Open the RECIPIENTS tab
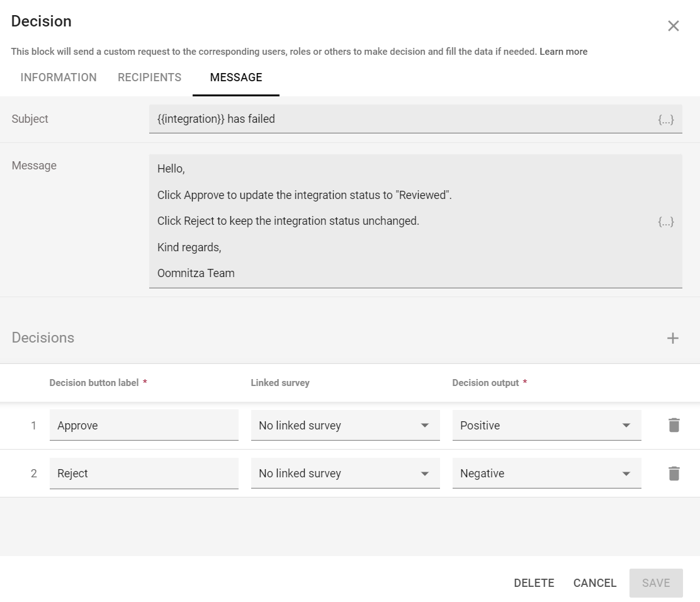Screen dimensions: 700x602 (x=149, y=77)
